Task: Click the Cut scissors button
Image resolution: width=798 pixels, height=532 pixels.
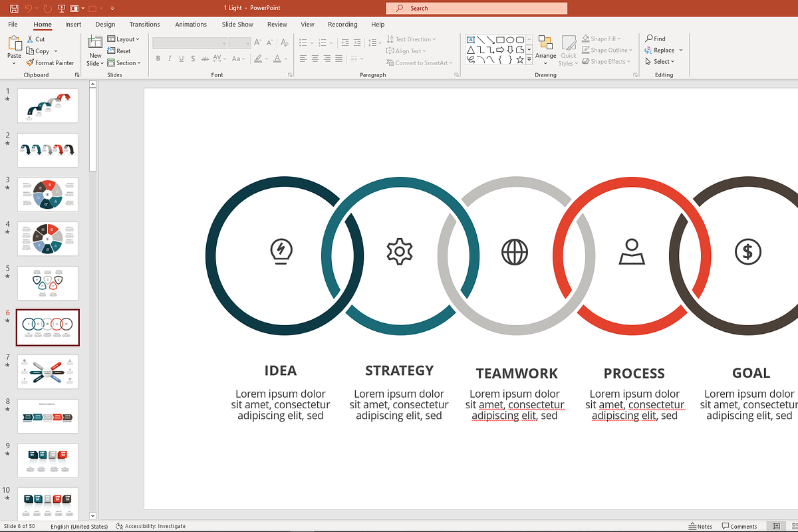Action: point(36,39)
